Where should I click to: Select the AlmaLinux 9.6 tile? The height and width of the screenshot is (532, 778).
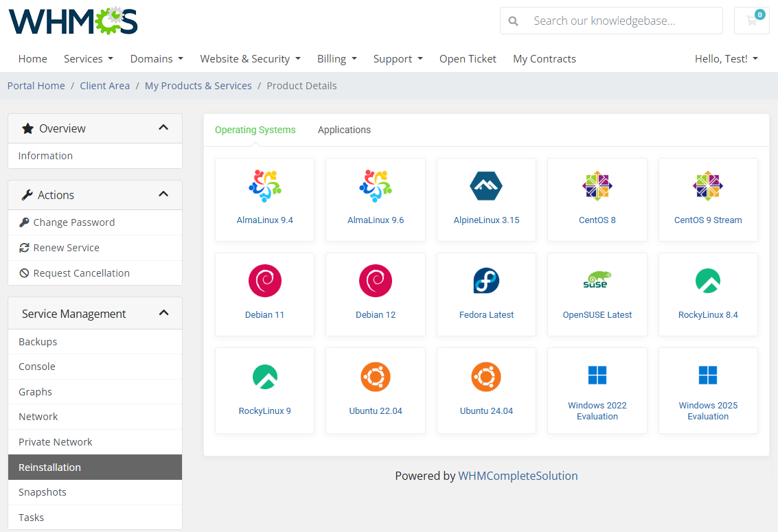375,200
